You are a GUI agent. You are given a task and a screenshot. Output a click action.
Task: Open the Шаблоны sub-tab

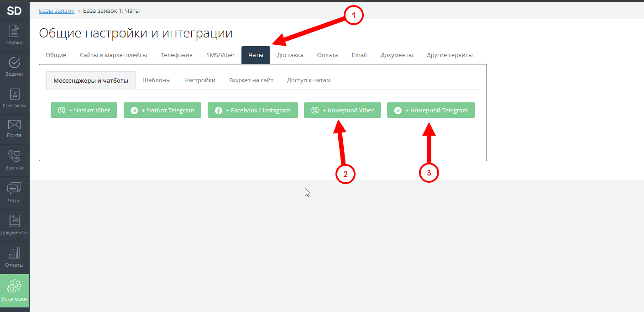pyautogui.click(x=157, y=80)
